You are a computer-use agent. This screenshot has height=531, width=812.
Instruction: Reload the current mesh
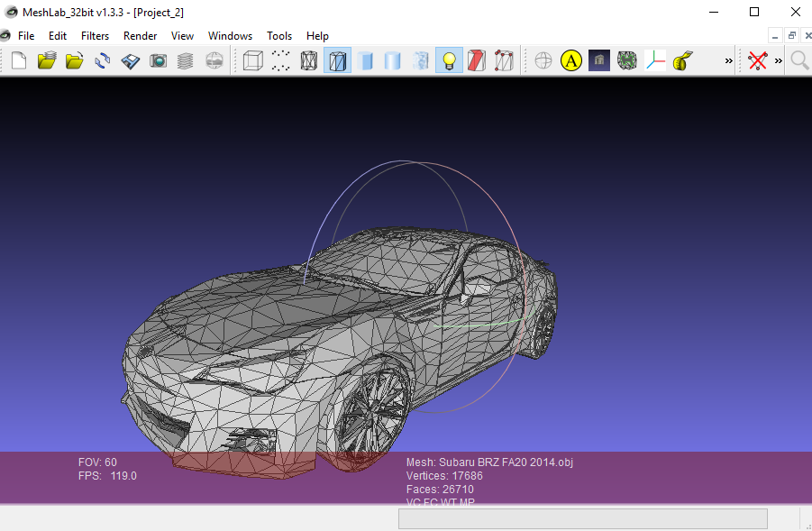point(103,60)
